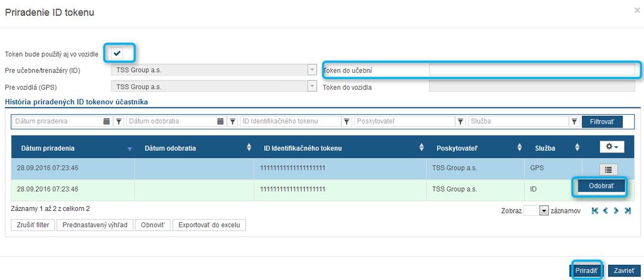Sort by Dátum priradenia column header
Image resolution: width=644 pixels, height=280 pixels.
48,148
